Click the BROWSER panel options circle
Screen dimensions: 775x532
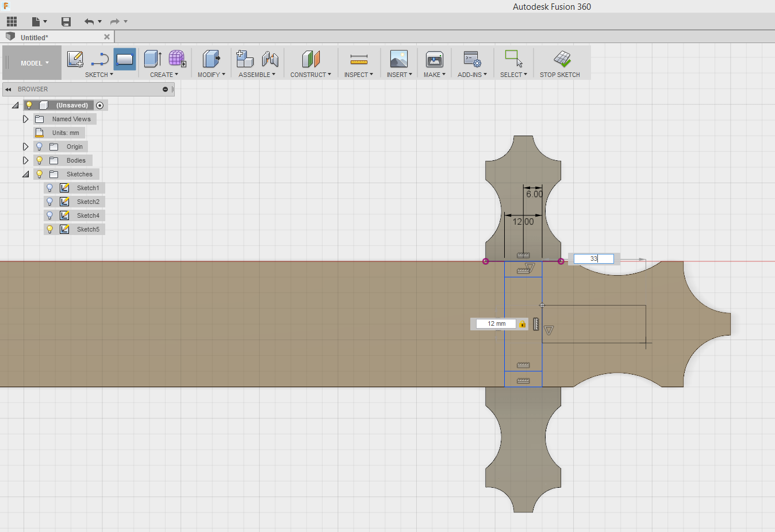[165, 89]
